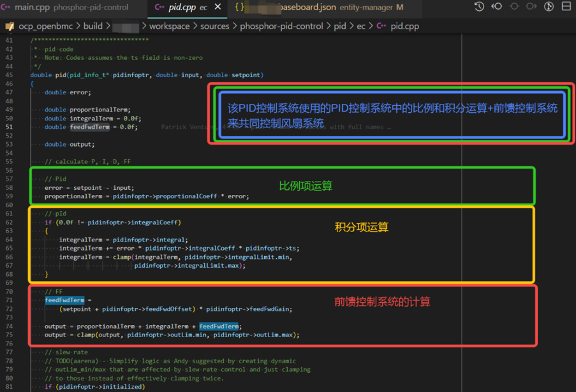Open previous revision arrow icon
The image size is (576, 392).
(x=497, y=6)
